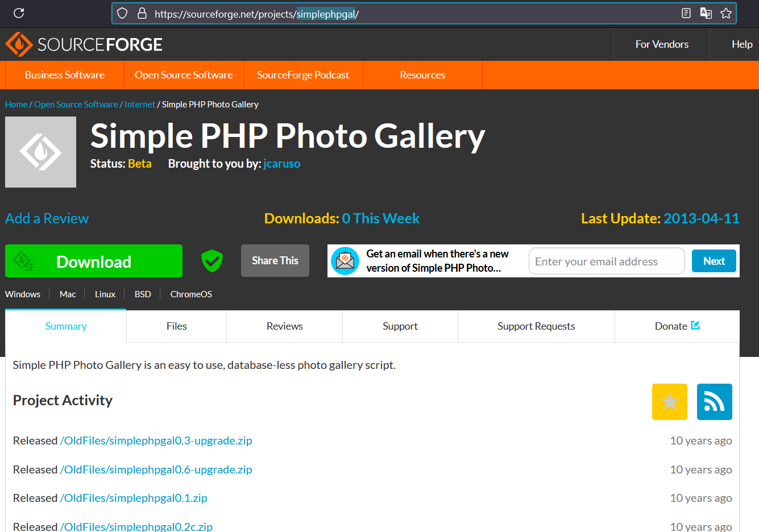
Task: Open the Help menu
Action: tap(742, 44)
